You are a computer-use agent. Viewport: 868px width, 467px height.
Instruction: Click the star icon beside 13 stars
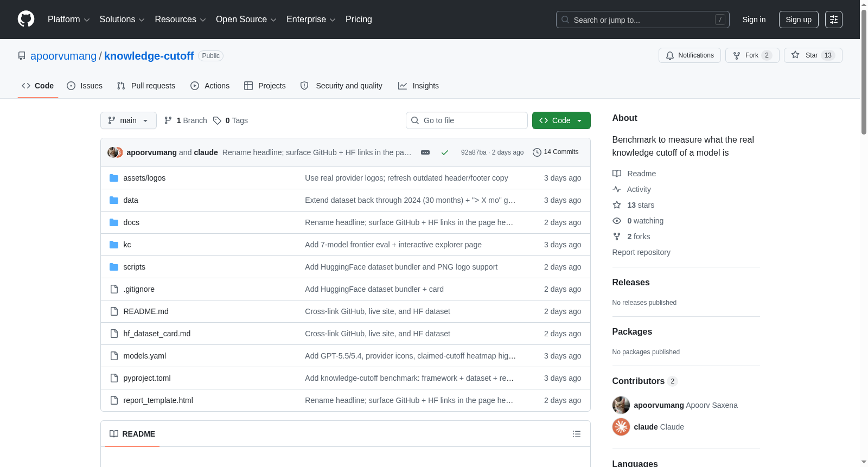(x=617, y=205)
